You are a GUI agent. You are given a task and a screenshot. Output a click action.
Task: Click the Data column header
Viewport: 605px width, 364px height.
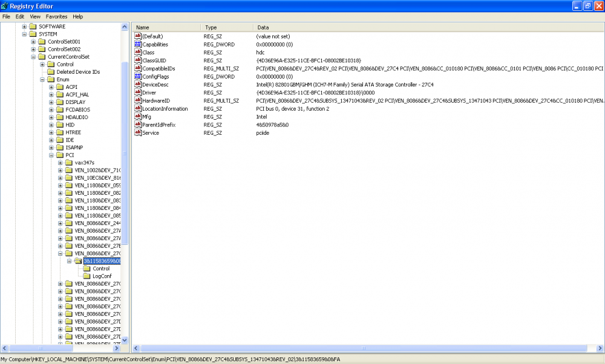(x=423, y=28)
